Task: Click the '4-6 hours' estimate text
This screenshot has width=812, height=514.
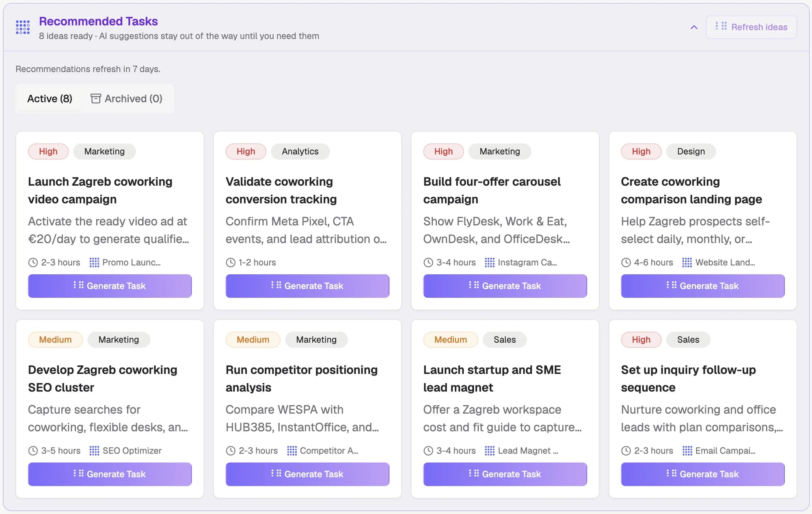Action: pos(654,262)
